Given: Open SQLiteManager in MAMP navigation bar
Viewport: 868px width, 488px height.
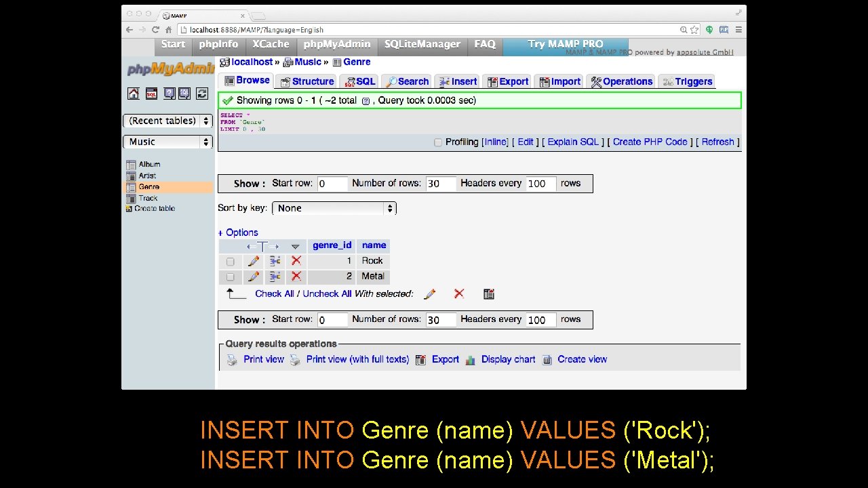Looking at the screenshot, I should [422, 44].
